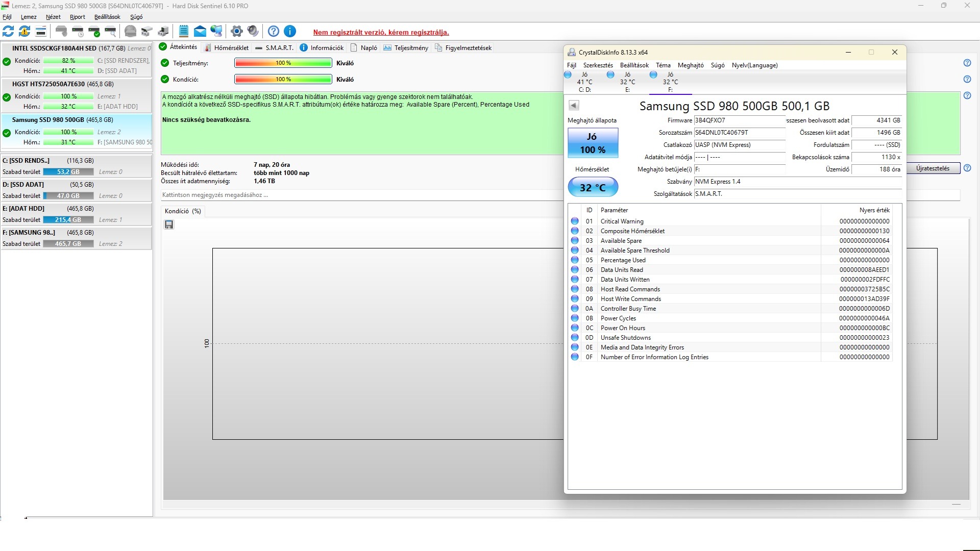Click the notepad report toolbar icon
The width and height of the screenshot is (980, 551).
[x=184, y=32]
